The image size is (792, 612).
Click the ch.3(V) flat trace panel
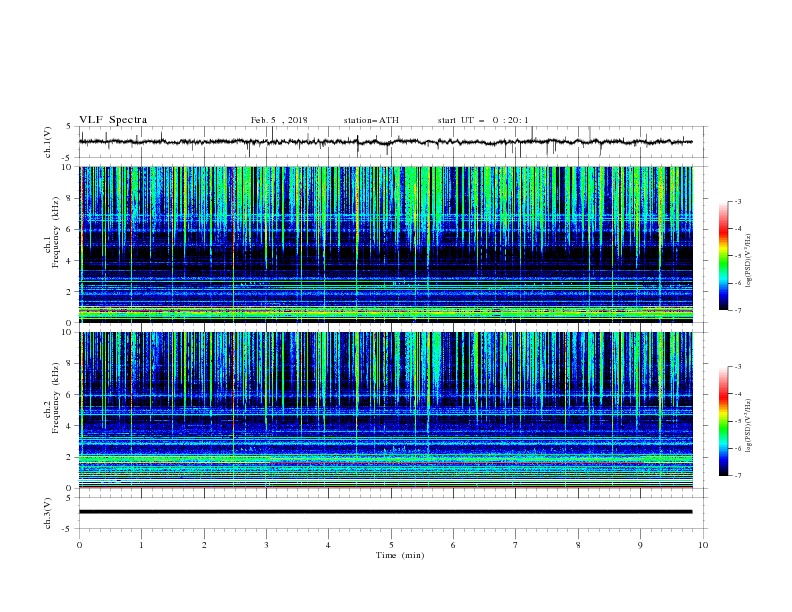coord(393,513)
